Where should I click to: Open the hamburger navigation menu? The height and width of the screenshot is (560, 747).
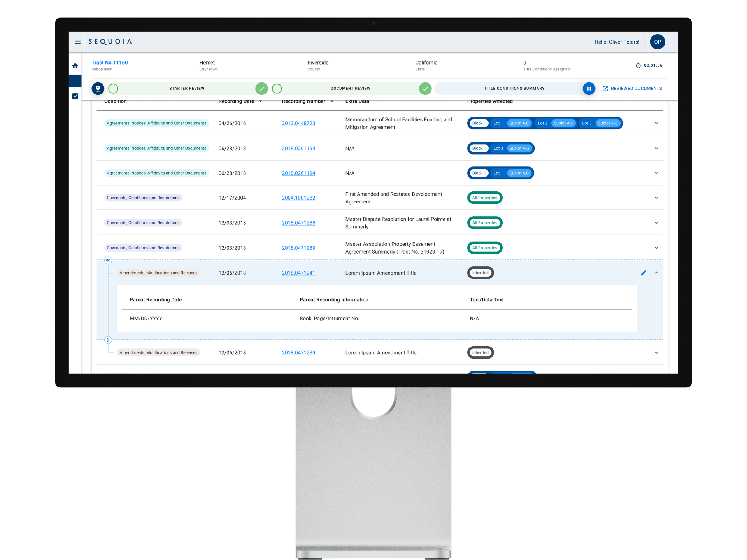tap(77, 42)
